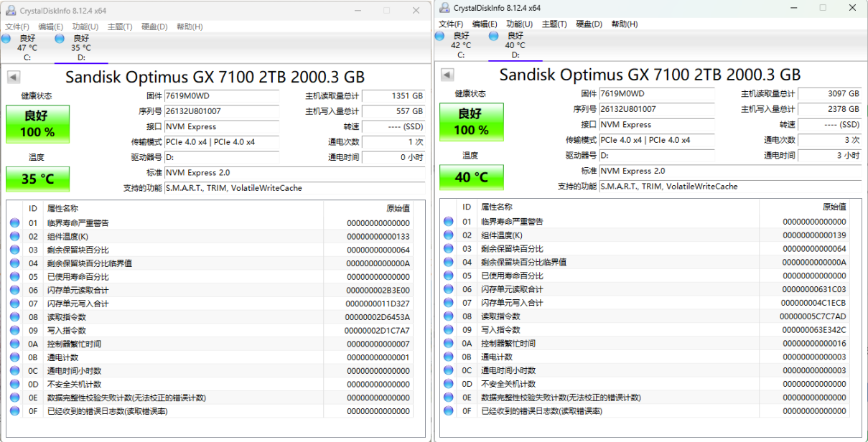Click drive title in right window
The height and width of the screenshot is (442, 868).
[650, 75]
